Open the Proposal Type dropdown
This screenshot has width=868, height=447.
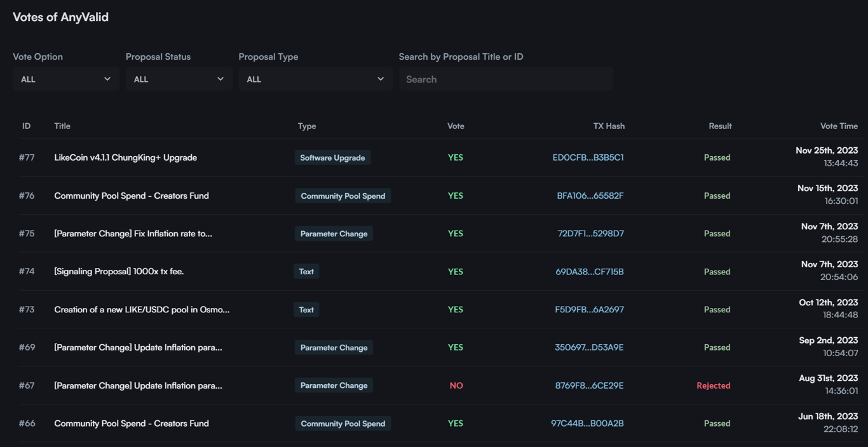(315, 79)
